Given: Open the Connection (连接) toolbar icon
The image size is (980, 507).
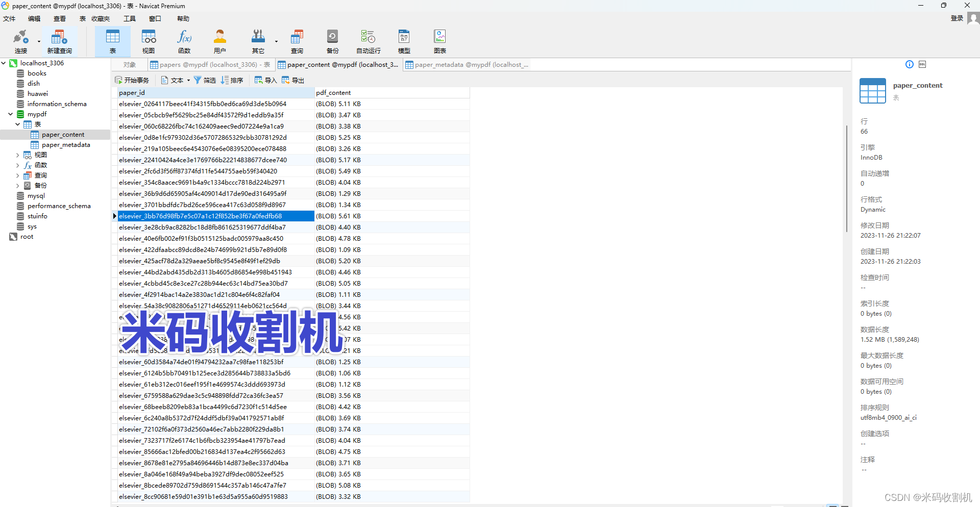Looking at the screenshot, I should pos(21,41).
